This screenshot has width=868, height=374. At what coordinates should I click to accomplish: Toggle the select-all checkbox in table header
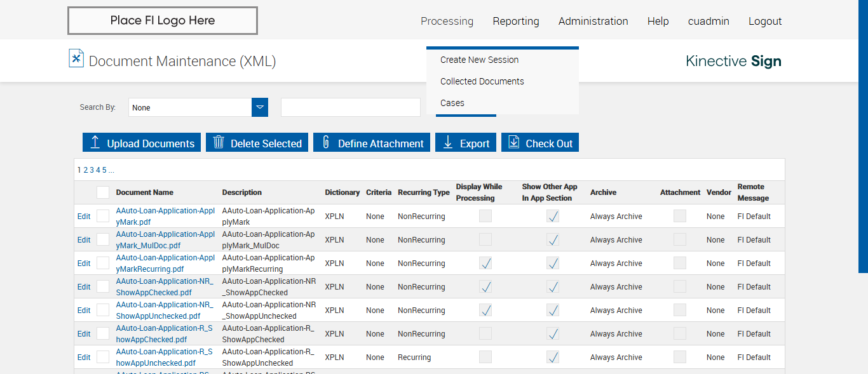coord(103,192)
